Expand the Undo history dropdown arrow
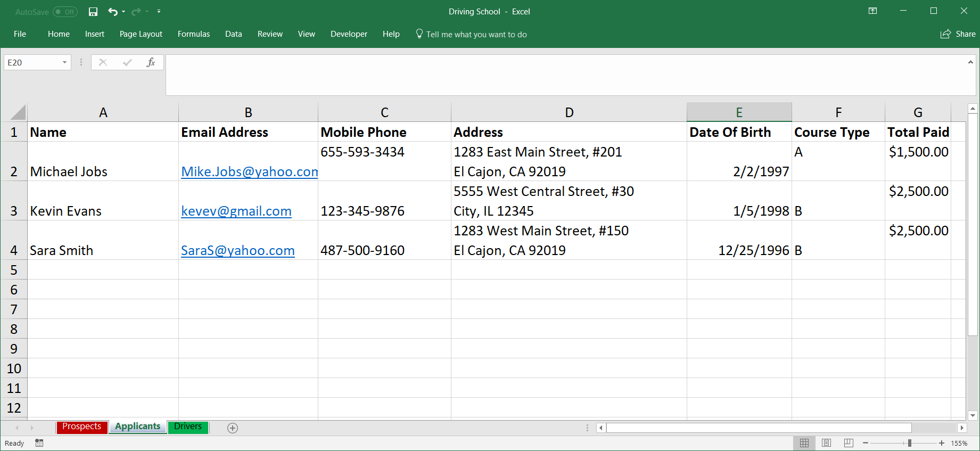This screenshot has width=980, height=451. (123, 12)
